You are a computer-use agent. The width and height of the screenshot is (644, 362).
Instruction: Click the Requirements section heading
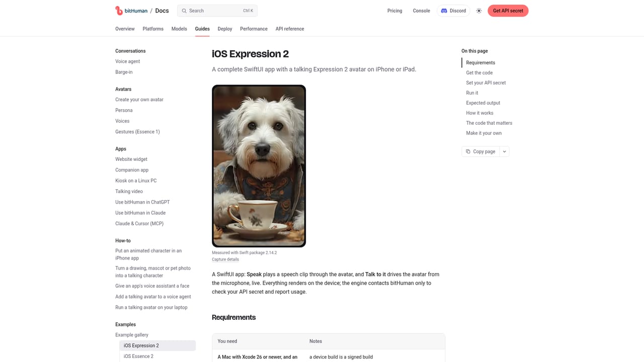(x=234, y=317)
